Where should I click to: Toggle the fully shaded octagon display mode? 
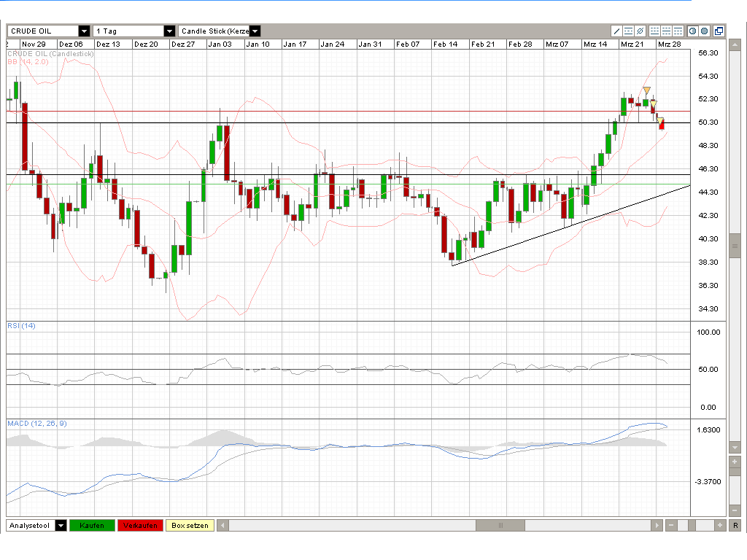[x=705, y=31]
